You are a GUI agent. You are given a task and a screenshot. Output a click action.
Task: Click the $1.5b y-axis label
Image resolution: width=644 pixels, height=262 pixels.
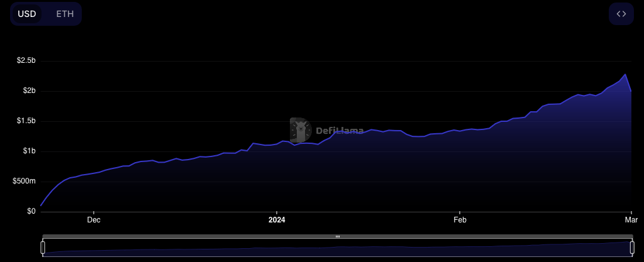coord(26,121)
